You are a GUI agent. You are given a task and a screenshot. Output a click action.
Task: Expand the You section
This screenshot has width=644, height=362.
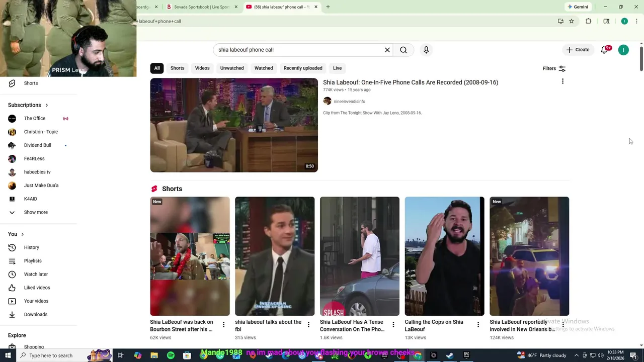click(16, 234)
